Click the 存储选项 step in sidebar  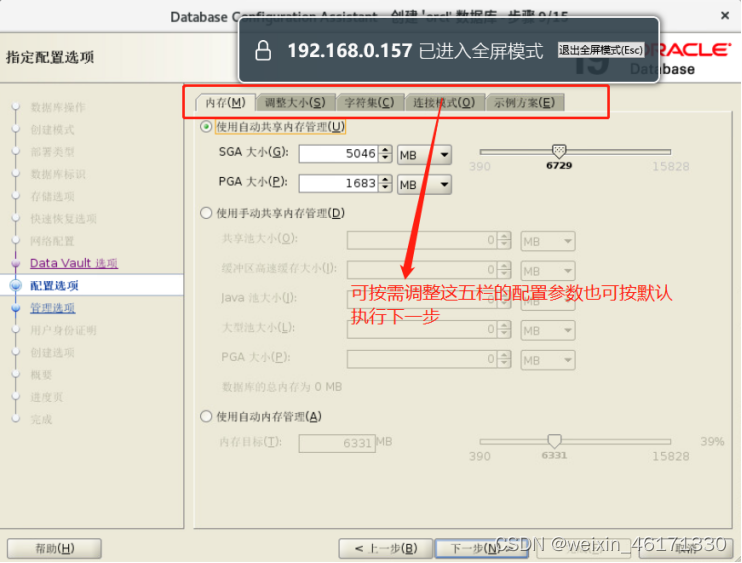click(52, 196)
